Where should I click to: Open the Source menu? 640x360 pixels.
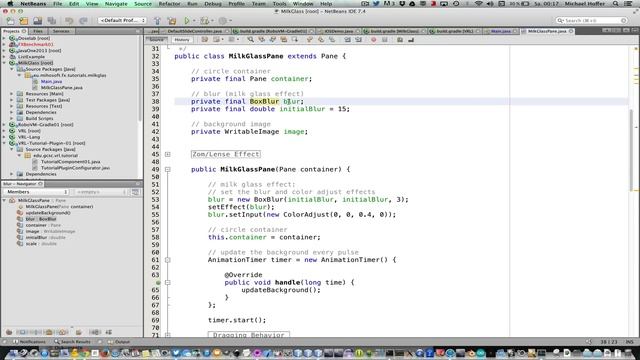click(143, 4)
